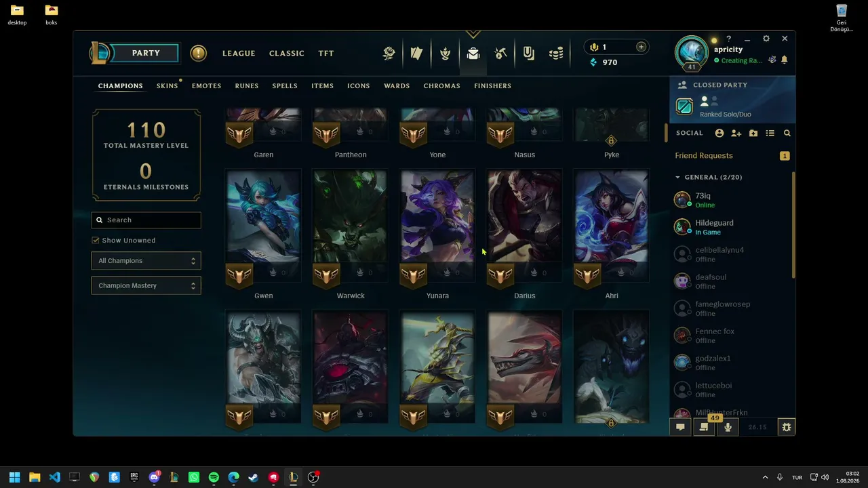Screen dimensions: 868x488
Task: Open the TFT menu item
Action: (326, 54)
